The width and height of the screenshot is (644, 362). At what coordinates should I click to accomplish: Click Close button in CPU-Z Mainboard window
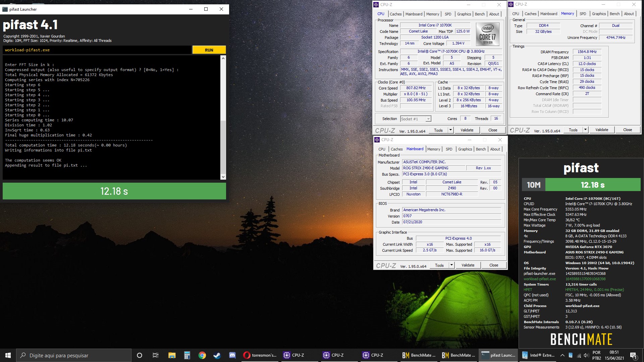[x=494, y=265]
